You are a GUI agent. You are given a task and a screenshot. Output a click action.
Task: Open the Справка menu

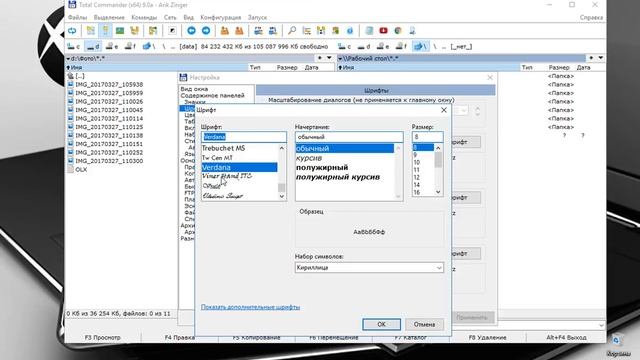point(591,18)
